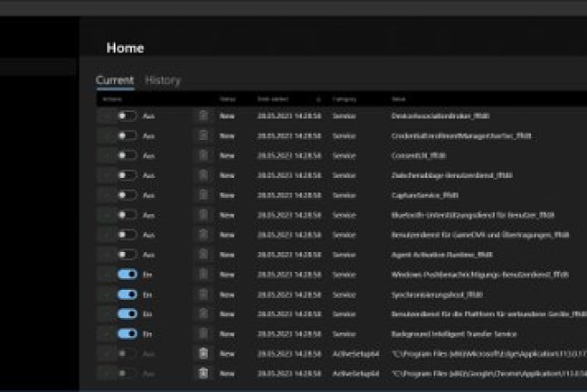Switch to the History tab

(163, 80)
